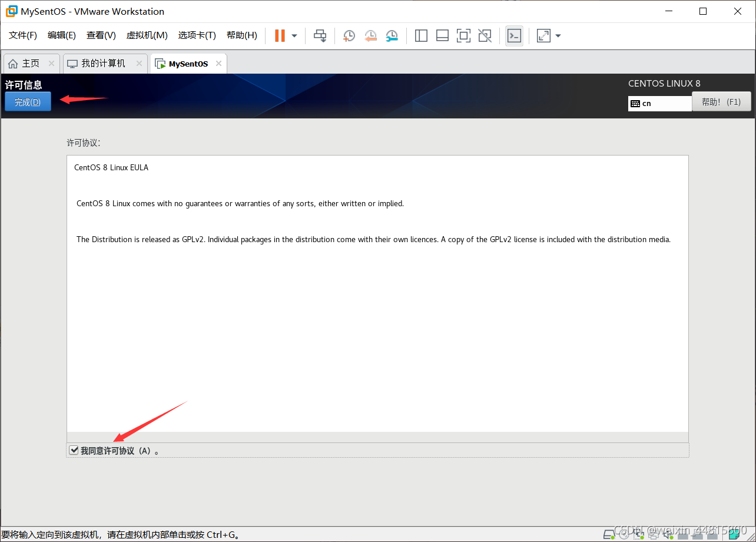The image size is (756, 542).
Task: Open the 帮助(H) menu
Action: point(242,35)
